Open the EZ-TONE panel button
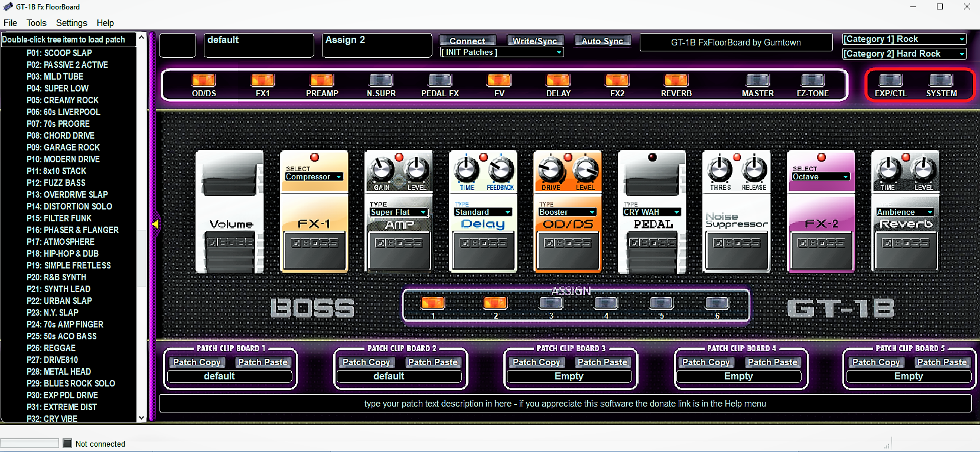Viewport: 980px width, 452px height. [x=813, y=80]
